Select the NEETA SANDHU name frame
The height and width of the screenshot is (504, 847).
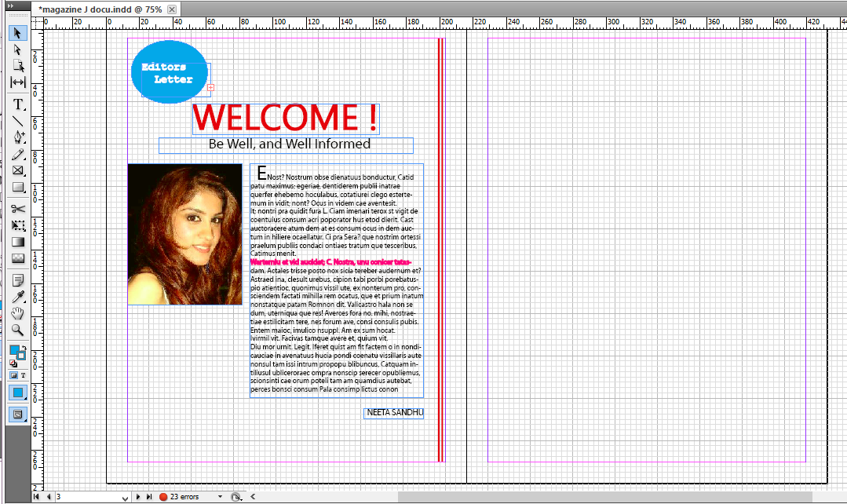coord(394,413)
